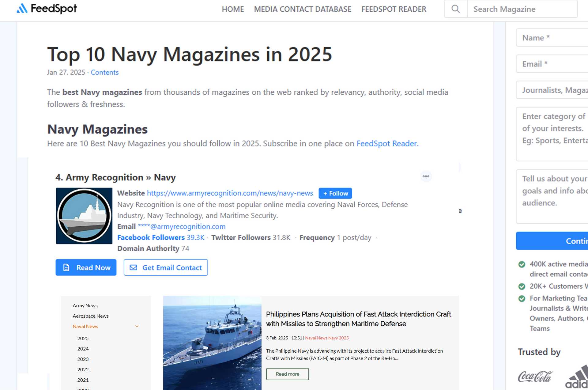Click the Facebook Followers link
Screen dimensions: 588x390
[x=151, y=237]
